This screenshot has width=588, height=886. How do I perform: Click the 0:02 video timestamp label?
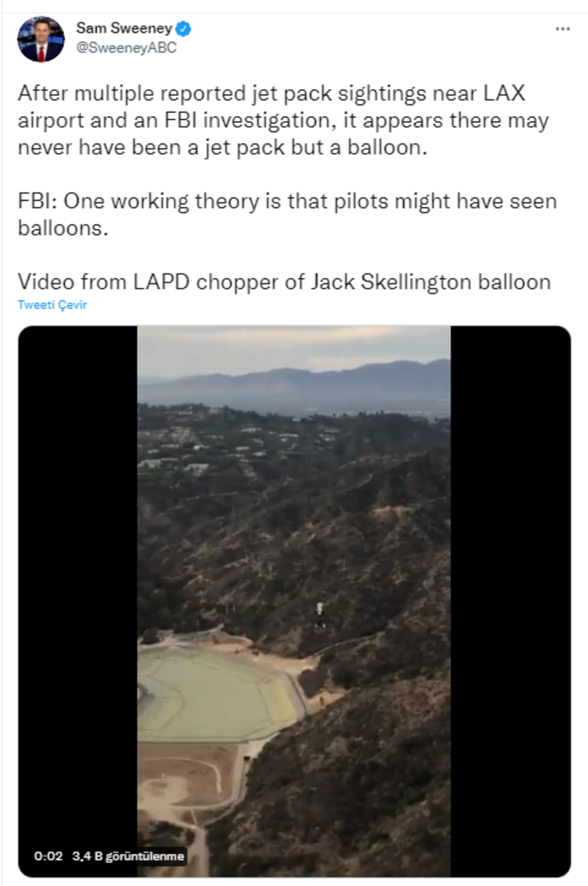tap(48, 856)
